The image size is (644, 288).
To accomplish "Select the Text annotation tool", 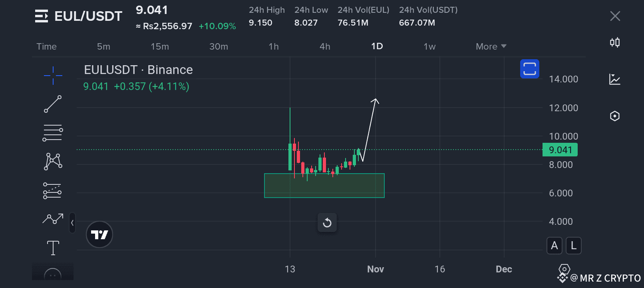I will coord(53,248).
